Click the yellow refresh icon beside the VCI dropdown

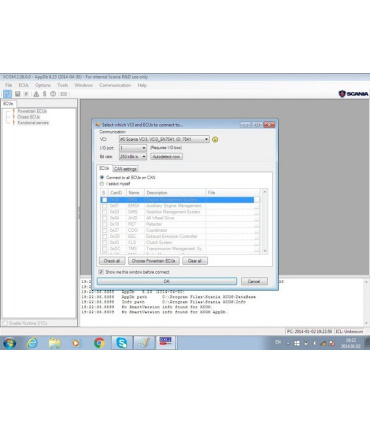click(215, 139)
